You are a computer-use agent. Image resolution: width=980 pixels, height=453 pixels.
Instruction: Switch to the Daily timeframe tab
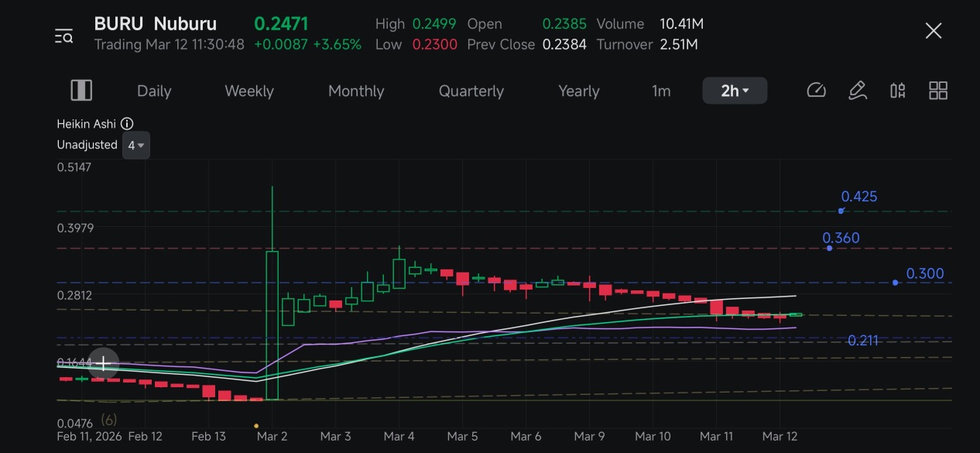pyautogui.click(x=154, y=91)
